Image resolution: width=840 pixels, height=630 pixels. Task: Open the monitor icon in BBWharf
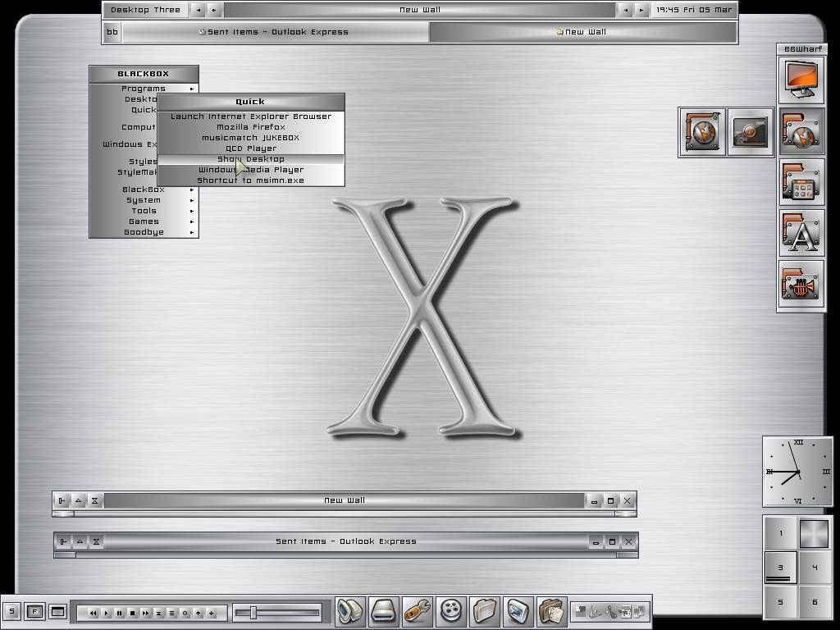[x=801, y=80]
